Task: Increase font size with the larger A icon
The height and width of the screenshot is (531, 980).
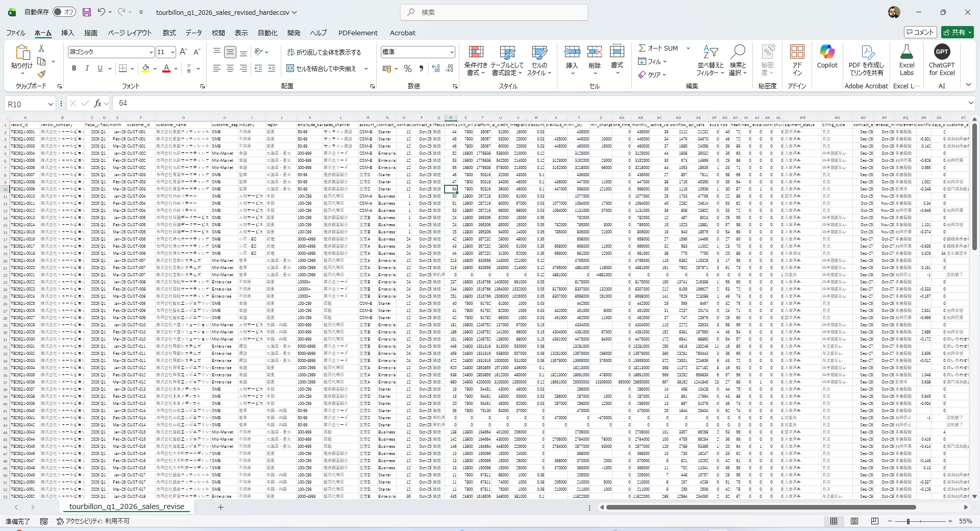Action: pos(184,52)
